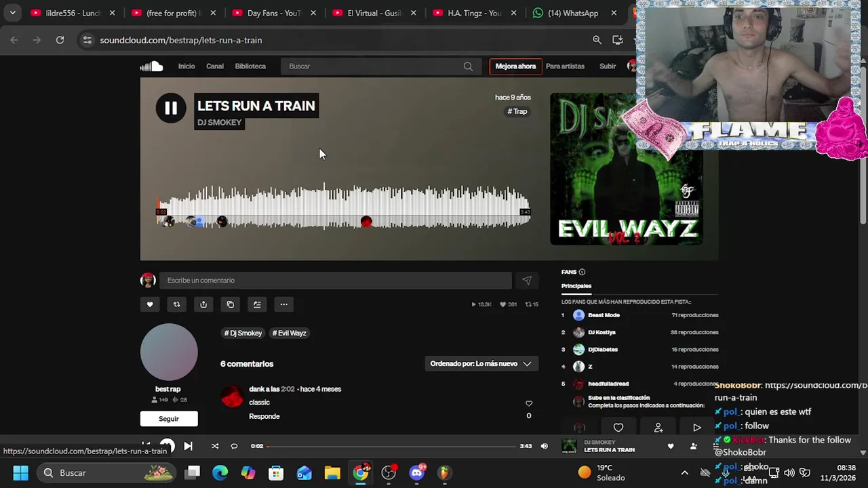Like the current song heart in bottom player
This screenshot has height=488, width=868.
[671, 446]
